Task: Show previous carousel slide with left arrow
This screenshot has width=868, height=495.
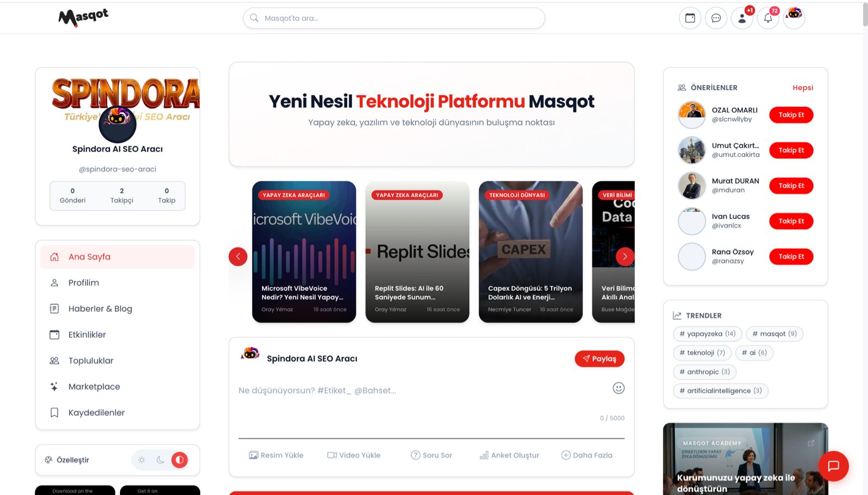Action: (x=238, y=256)
